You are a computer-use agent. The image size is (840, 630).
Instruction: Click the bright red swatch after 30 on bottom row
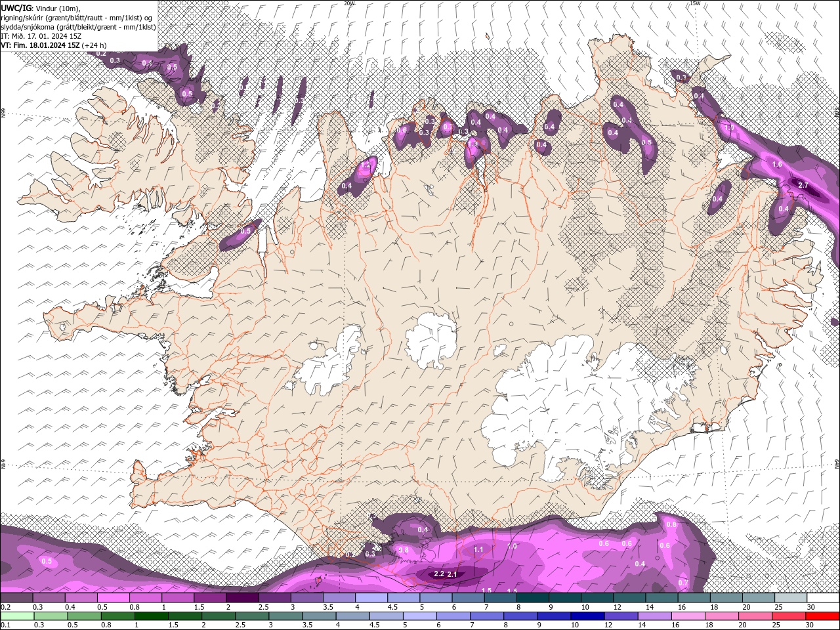pos(823,616)
